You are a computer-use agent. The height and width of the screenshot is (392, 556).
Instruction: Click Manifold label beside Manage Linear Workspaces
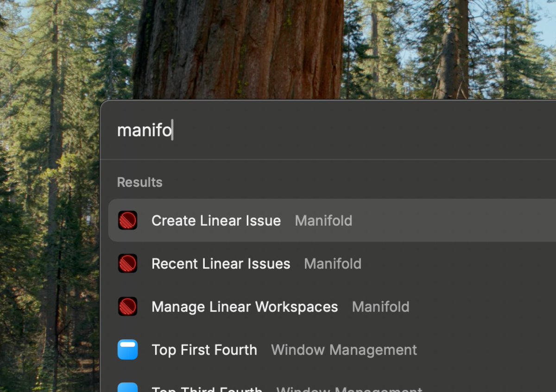pyautogui.click(x=380, y=307)
